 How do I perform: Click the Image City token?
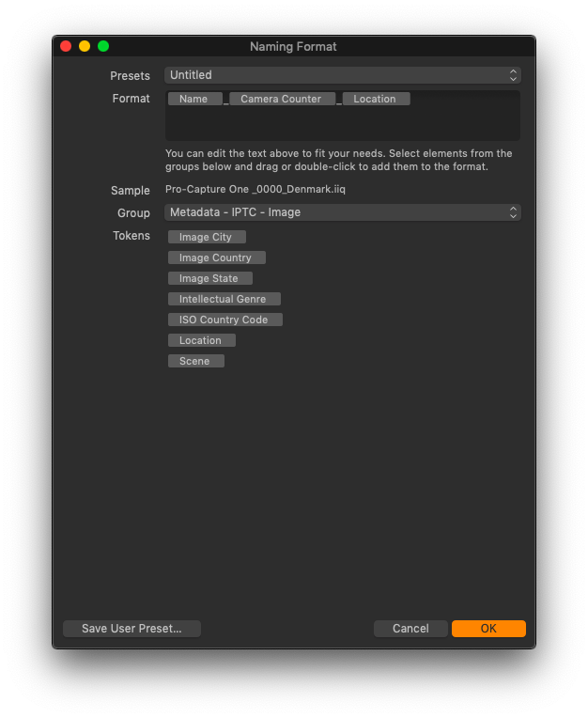(x=207, y=237)
